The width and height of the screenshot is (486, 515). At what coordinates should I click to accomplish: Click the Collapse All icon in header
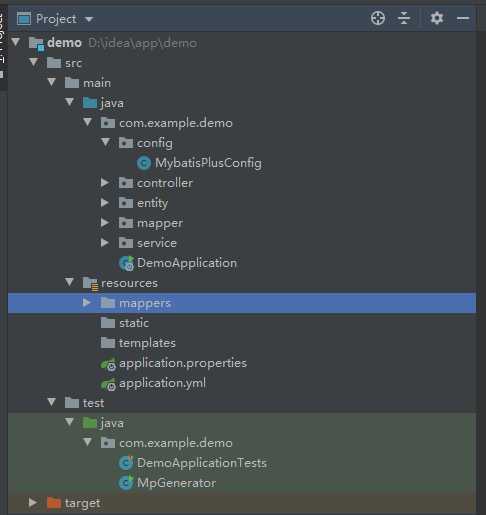[x=404, y=18]
